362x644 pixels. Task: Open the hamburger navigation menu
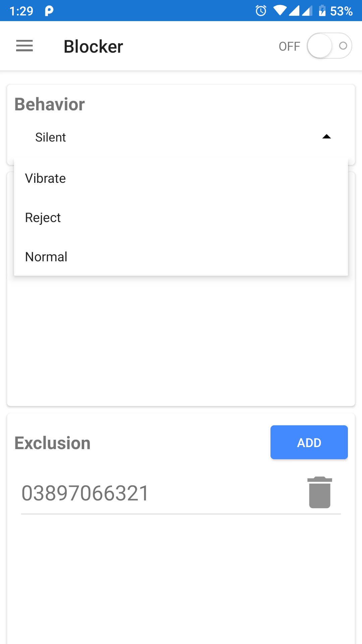pos(24,46)
